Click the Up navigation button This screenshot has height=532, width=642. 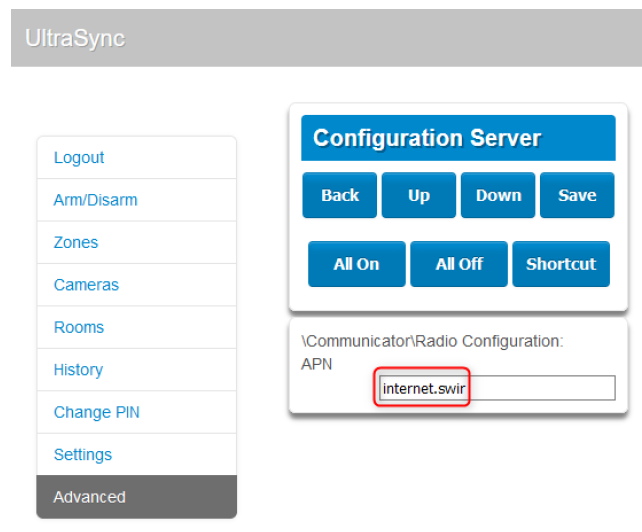[x=418, y=195]
